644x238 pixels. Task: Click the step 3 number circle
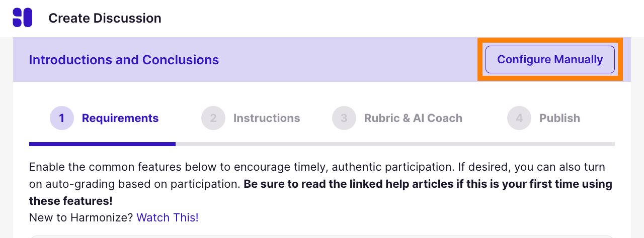click(344, 118)
